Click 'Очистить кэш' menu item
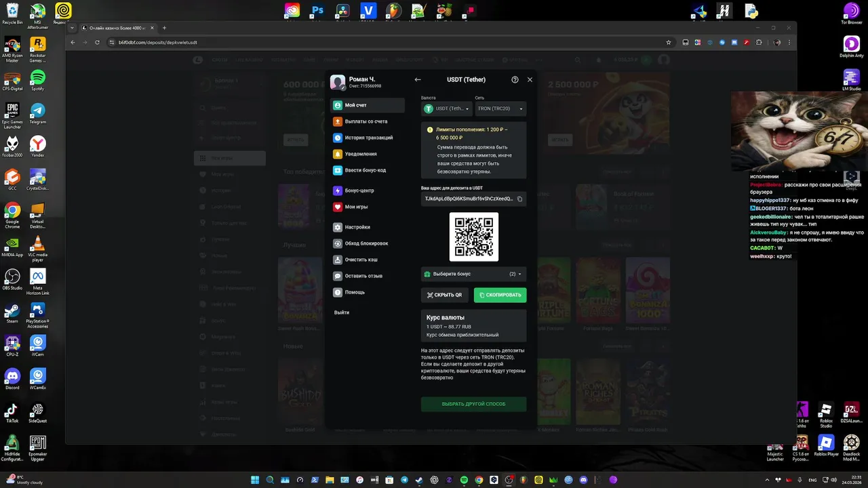 [367, 260]
